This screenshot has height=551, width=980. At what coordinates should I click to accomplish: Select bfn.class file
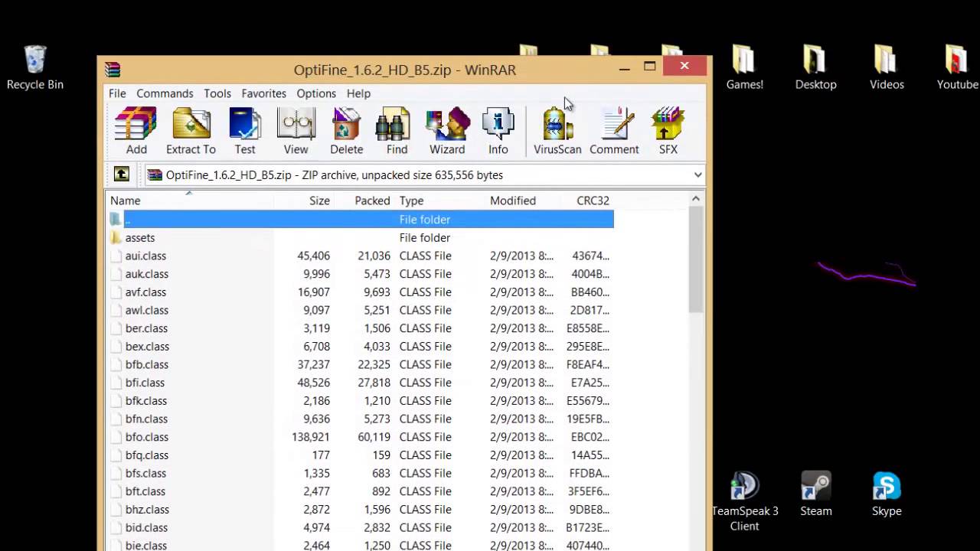click(146, 419)
